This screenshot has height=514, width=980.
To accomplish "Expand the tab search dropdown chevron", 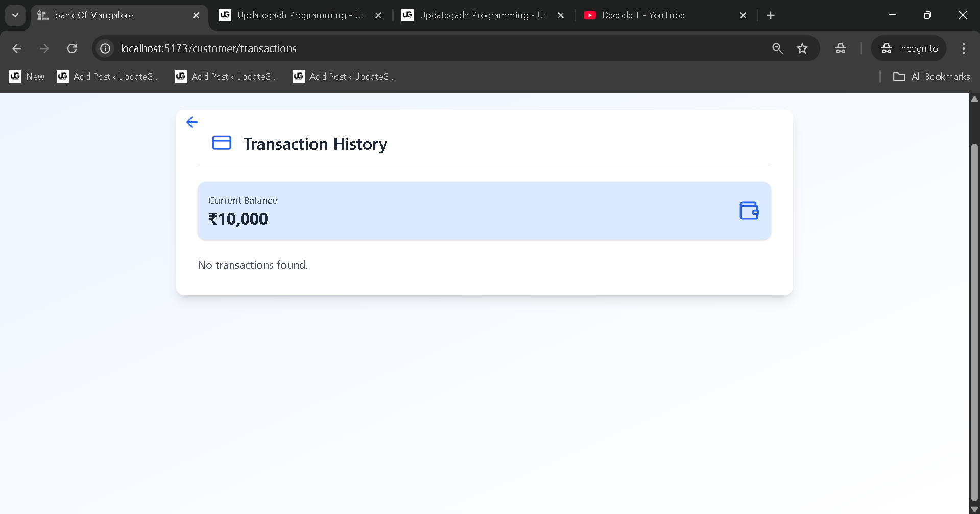I will (15, 15).
